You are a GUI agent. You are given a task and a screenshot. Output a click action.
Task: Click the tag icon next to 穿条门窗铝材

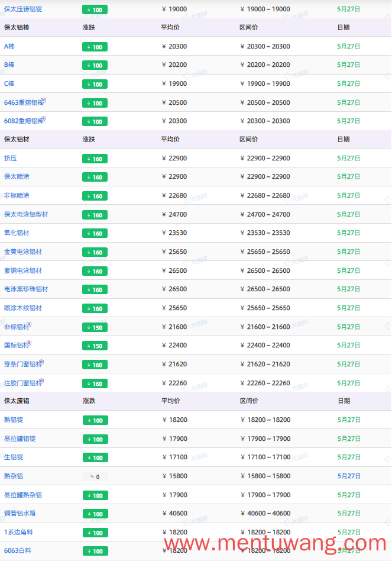tap(41, 362)
